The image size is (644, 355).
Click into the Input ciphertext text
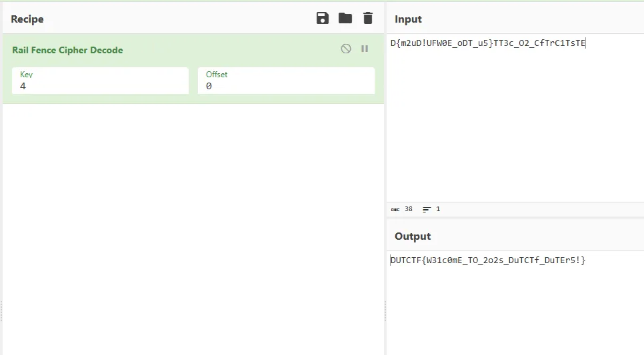pyautogui.click(x=487, y=44)
